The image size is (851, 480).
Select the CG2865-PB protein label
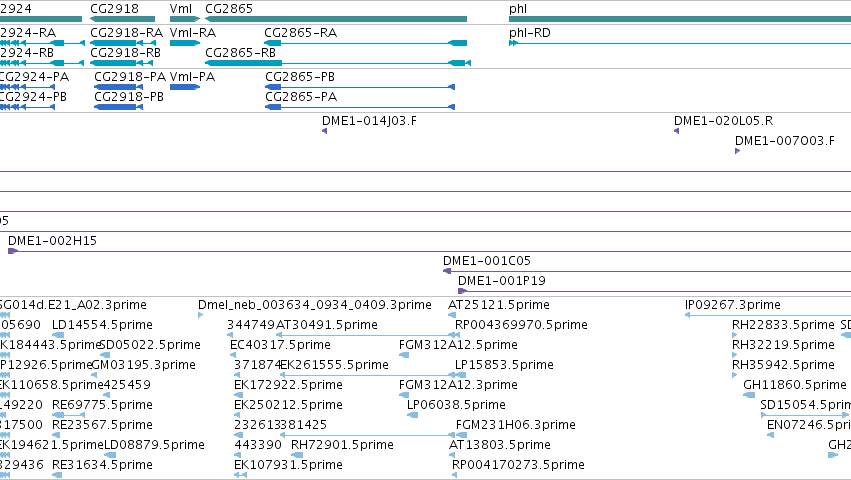coord(300,77)
